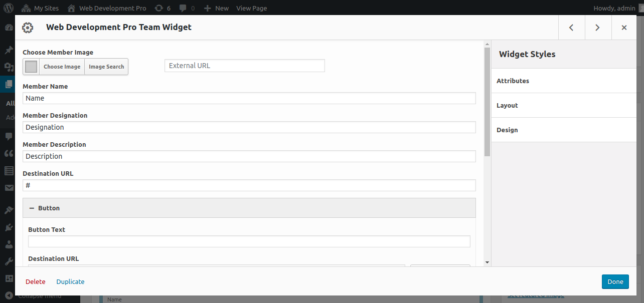This screenshot has height=303, width=644.
Task: Click the Delete link
Action: pyautogui.click(x=36, y=281)
